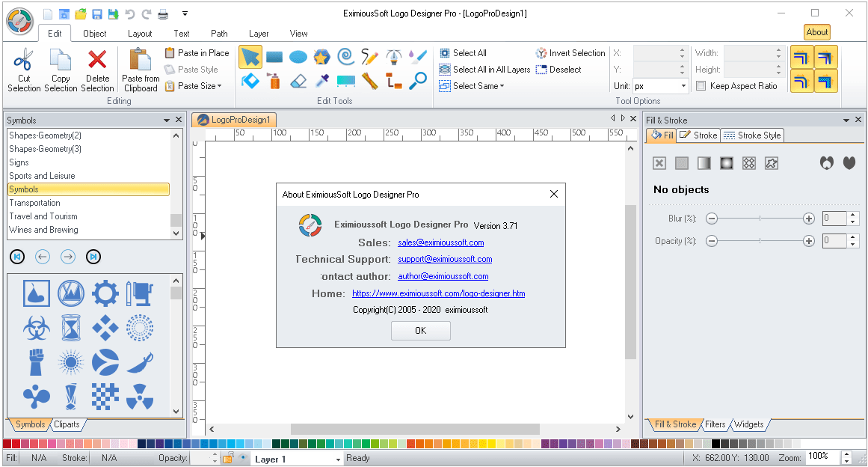Pick the spray can tool
868x467 pixels.
[274, 81]
